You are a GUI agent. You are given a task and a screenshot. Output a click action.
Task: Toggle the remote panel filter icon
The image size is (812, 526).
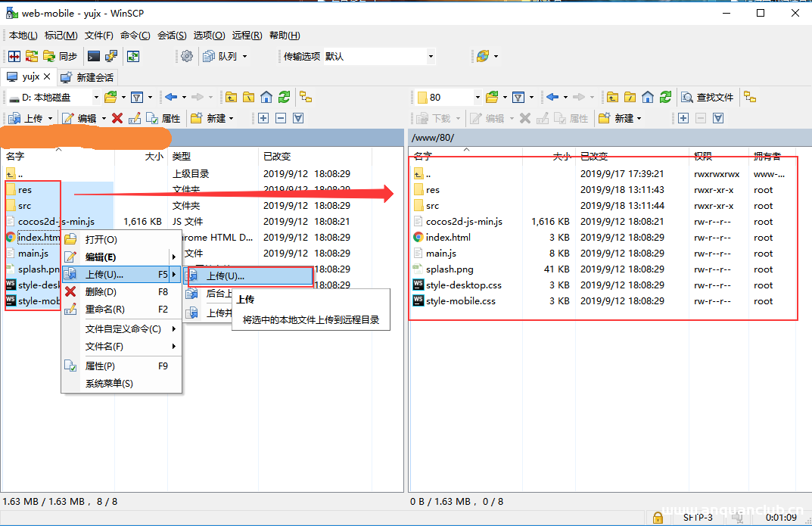(x=520, y=97)
